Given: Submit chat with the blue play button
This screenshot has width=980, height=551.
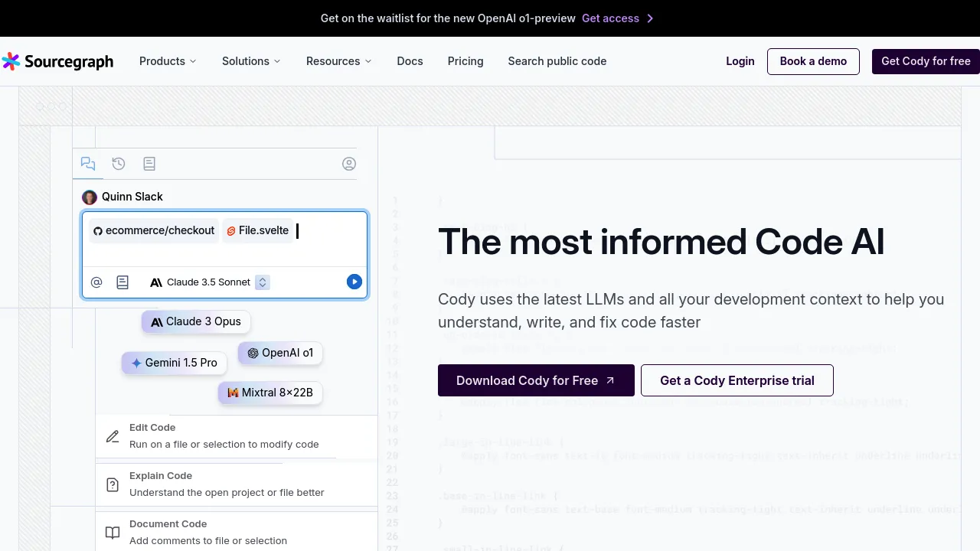Looking at the screenshot, I should point(354,282).
